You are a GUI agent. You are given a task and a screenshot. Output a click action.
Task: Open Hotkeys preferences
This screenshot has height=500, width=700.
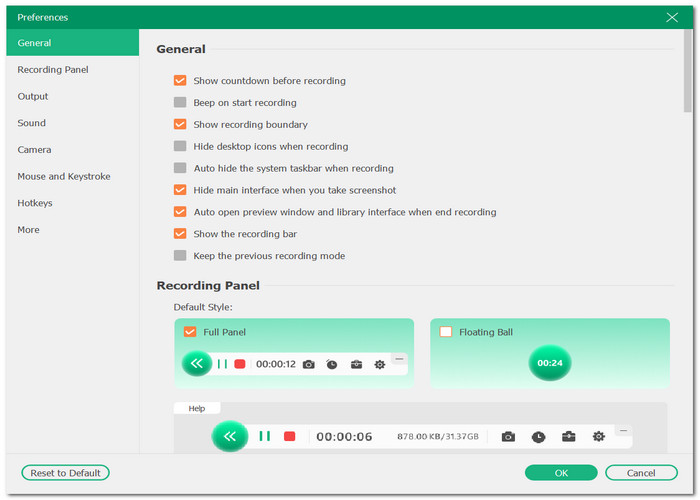[x=73, y=203]
